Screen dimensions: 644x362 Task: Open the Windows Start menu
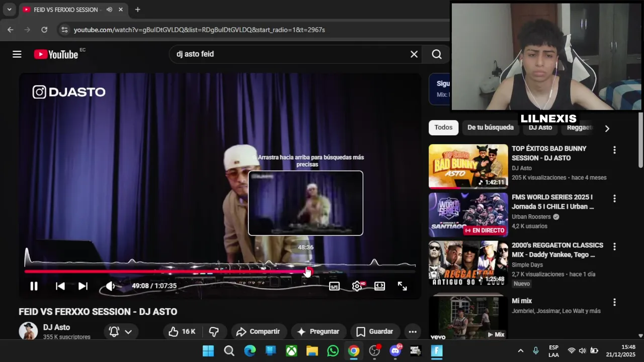coord(208,351)
